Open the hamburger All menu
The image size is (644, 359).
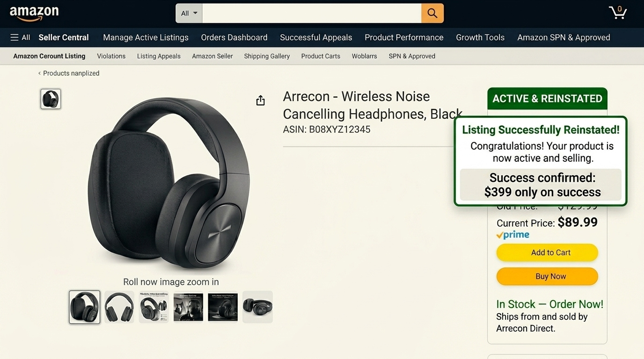point(20,37)
